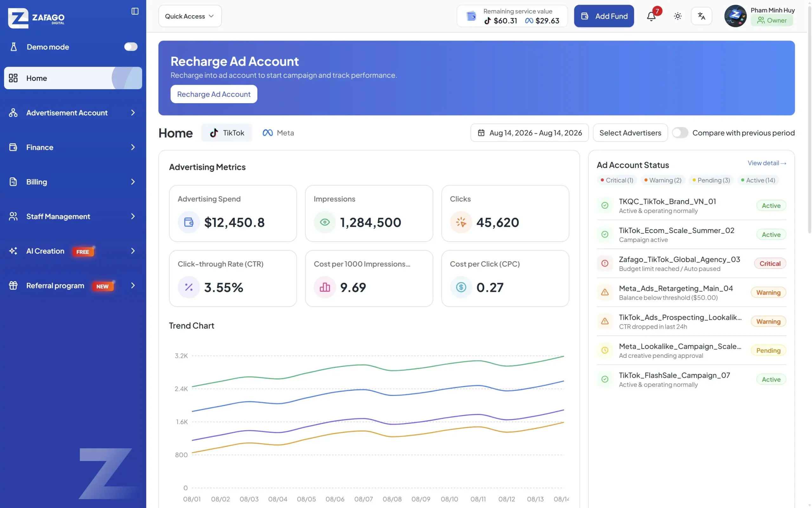The image size is (812, 508).
Task: Toggle Demo mode switch
Action: (x=131, y=47)
